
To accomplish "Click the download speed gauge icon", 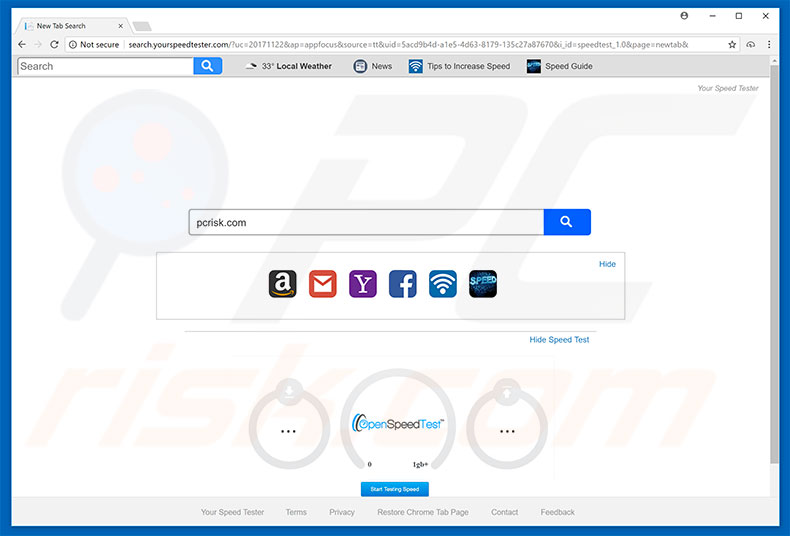I will point(289,391).
